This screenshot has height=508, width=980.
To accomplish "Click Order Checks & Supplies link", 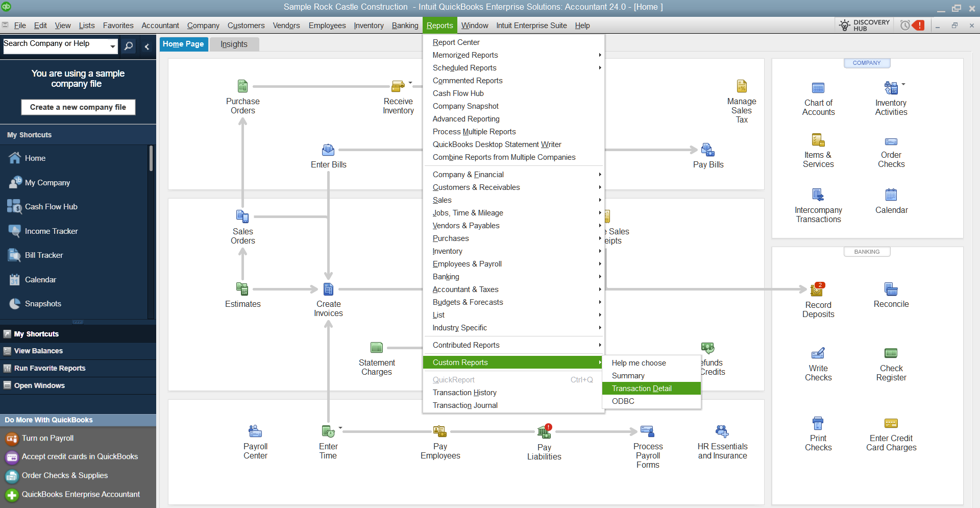I will [64, 475].
